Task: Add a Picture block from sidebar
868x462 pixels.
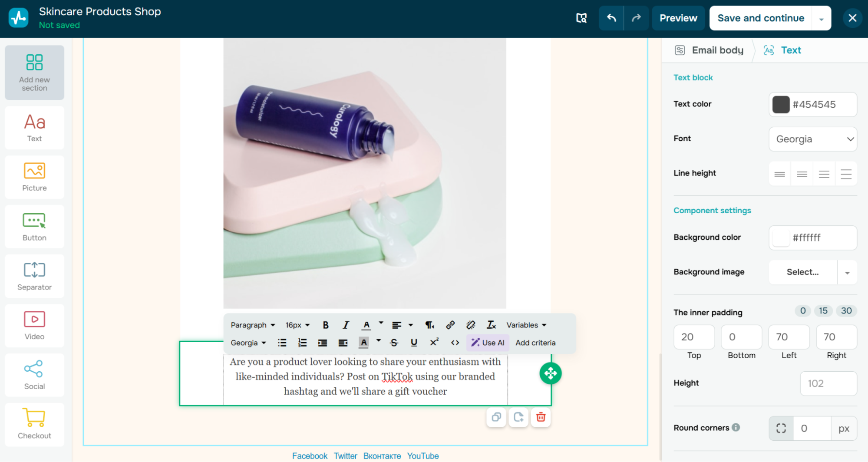Action: 34,177
